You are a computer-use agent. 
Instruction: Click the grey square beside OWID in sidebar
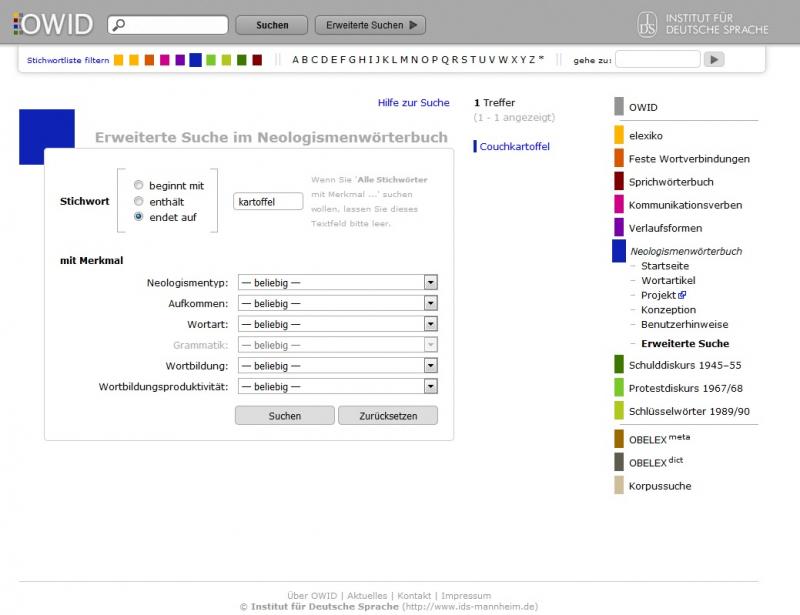[x=619, y=106]
